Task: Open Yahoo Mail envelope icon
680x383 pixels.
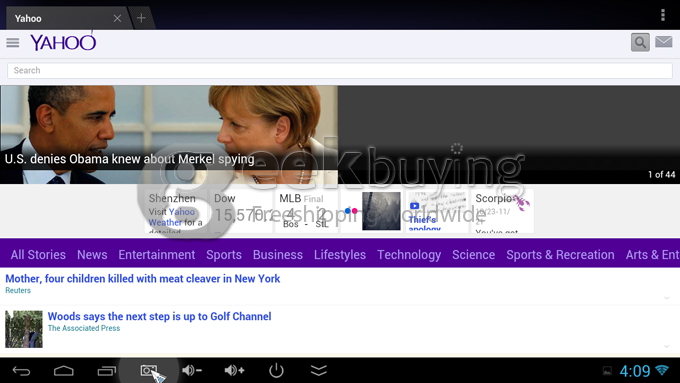Action: 664,42
